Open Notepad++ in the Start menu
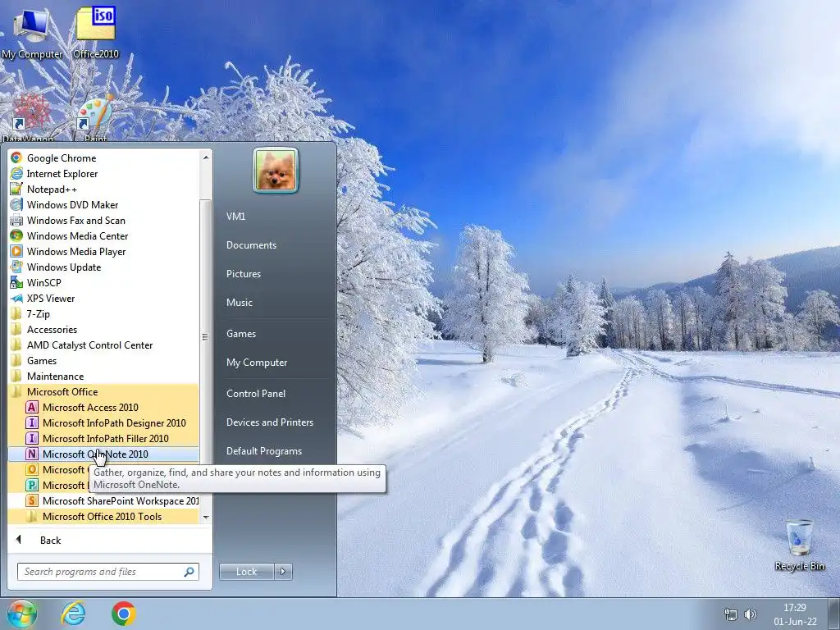 103,189
